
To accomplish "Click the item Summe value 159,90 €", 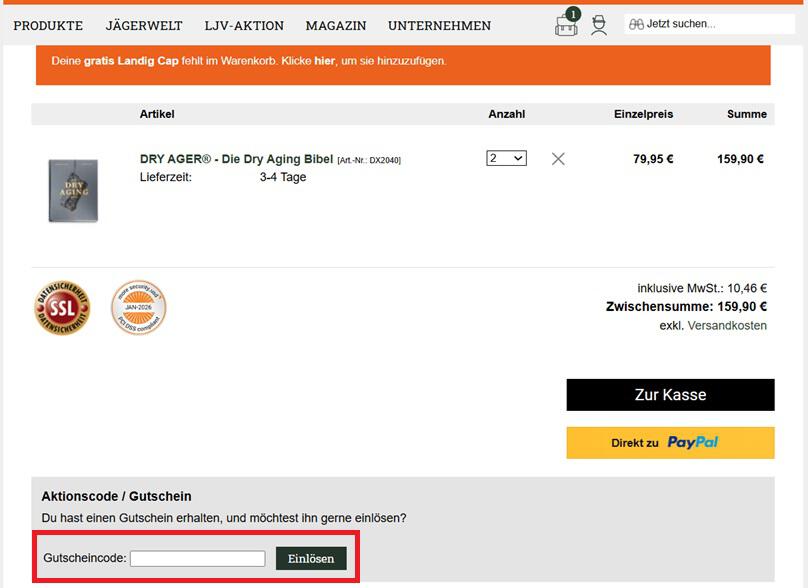I will 740,159.
